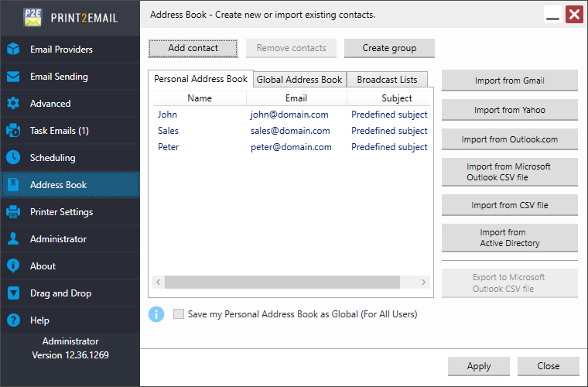Click the Drag and Drop arrow icon
This screenshot has height=387, width=588.
click(x=13, y=293)
